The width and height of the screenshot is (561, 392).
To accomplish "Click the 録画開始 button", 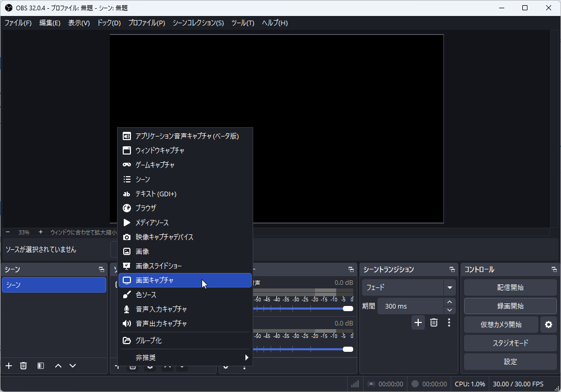I will tap(510, 306).
